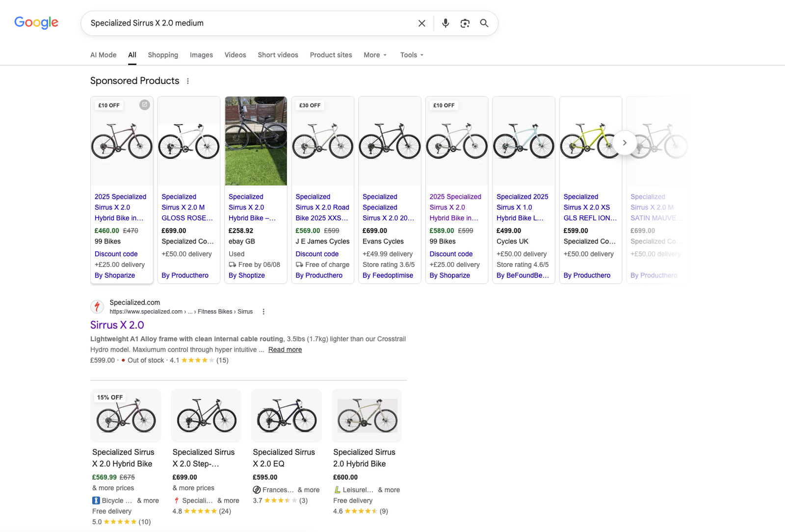Viewport: 785px width, 532px height.
Task: Open Specialized 2025 Sirrus X 1.0 Hybrid Bike listing
Action: 522,207
